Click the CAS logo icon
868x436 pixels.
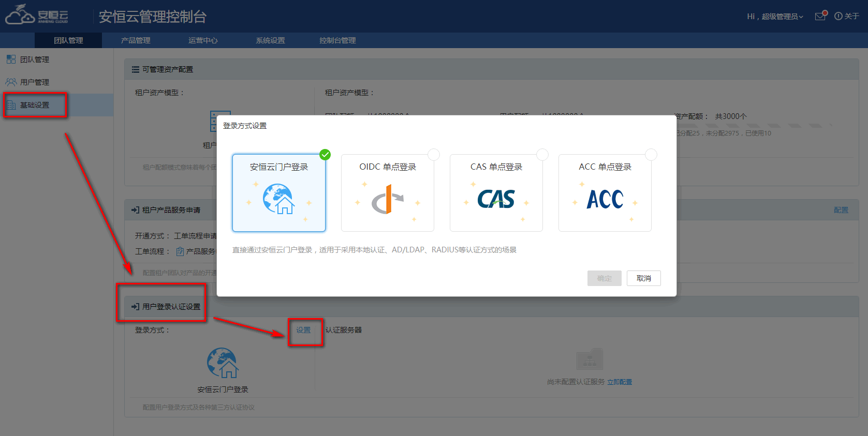point(496,199)
